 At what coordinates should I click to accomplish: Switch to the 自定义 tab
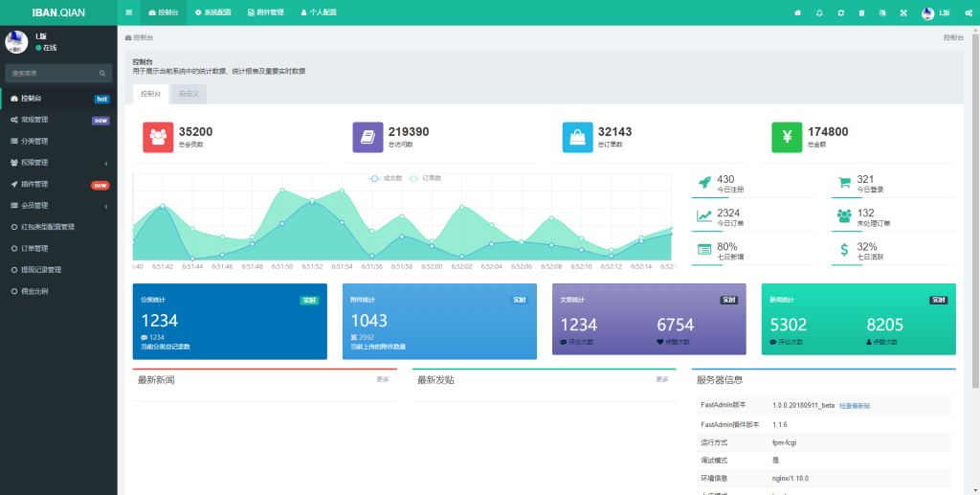(x=188, y=94)
